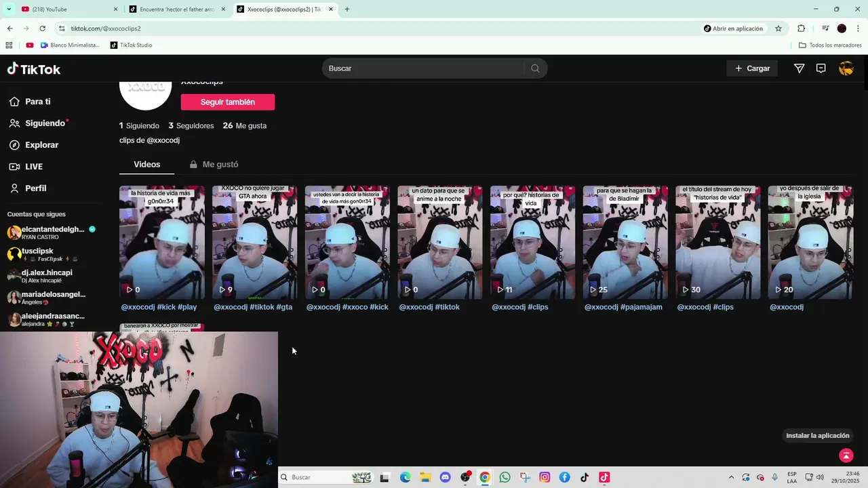Image resolution: width=868 pixels, height=488 pixels.
Task: Open the LIVE section in sidebar
Action: click(26, 167)
